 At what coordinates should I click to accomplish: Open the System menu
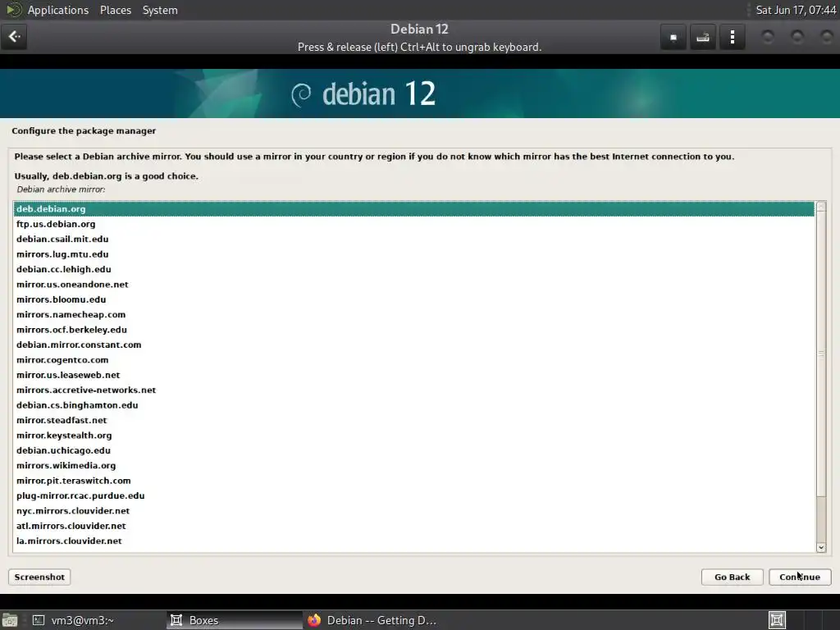[160, 10]
